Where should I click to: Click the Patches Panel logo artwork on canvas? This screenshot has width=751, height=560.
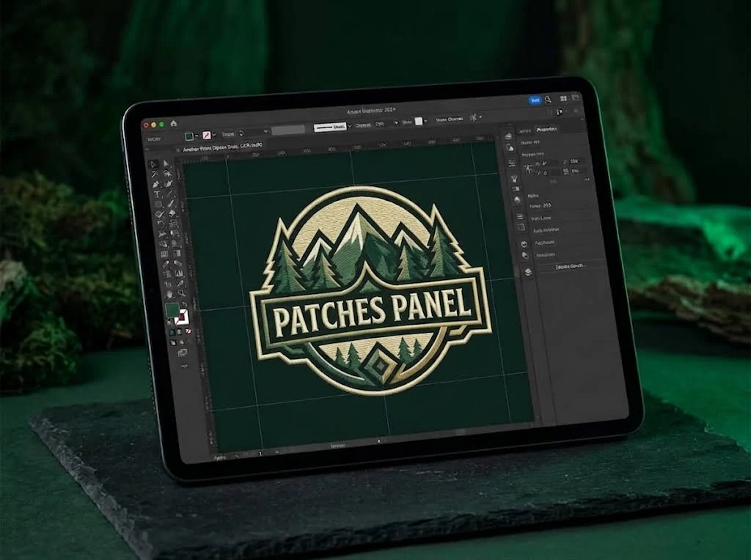point(370,290)
